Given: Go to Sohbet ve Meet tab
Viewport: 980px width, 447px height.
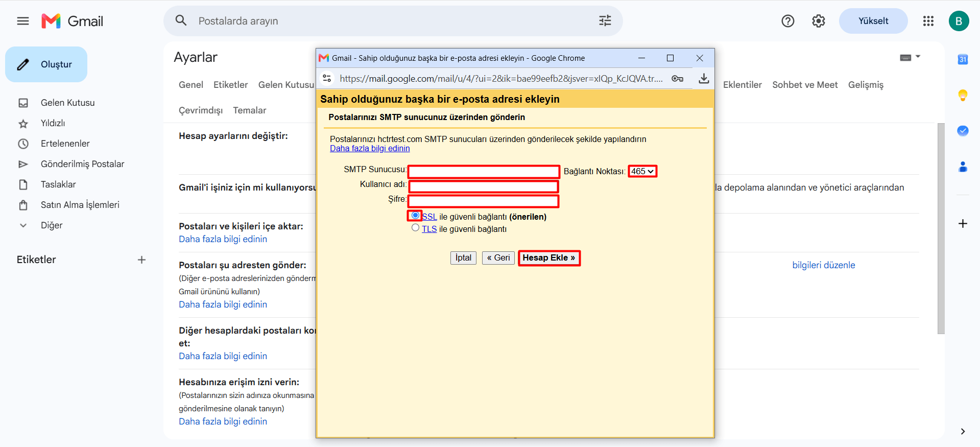Looking at the screenshot, I should (x=805, y=85).
